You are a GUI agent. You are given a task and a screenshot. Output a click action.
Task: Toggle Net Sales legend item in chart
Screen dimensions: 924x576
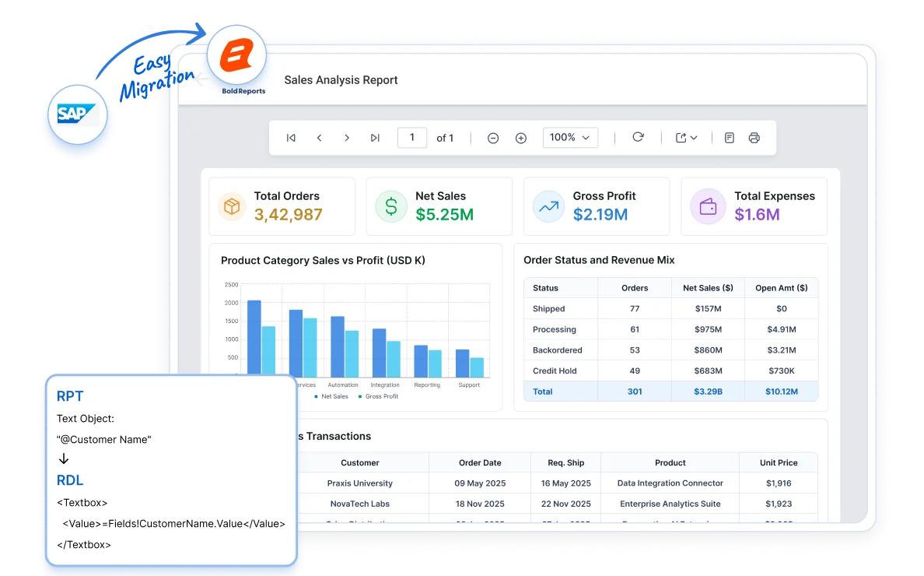(x=331, y=396)
